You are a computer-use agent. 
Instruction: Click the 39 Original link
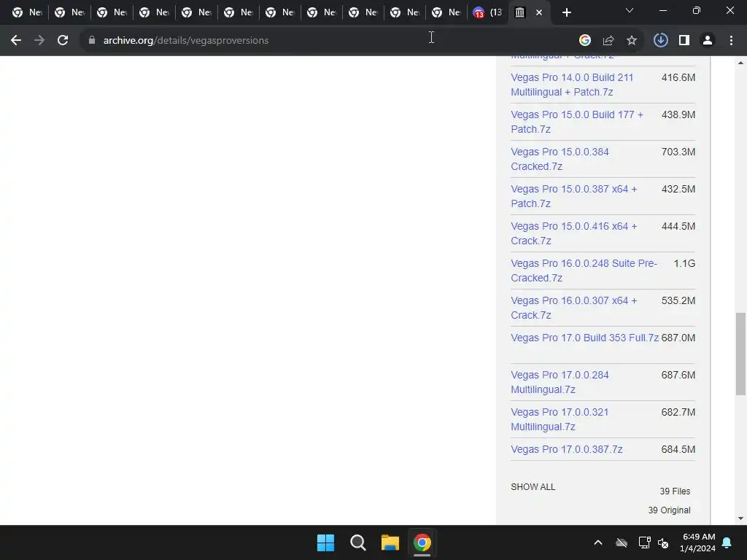point(669,510)
